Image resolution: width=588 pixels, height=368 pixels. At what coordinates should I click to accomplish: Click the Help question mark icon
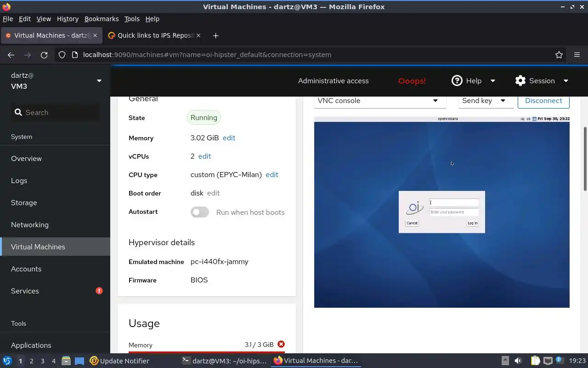pos(457,80)
